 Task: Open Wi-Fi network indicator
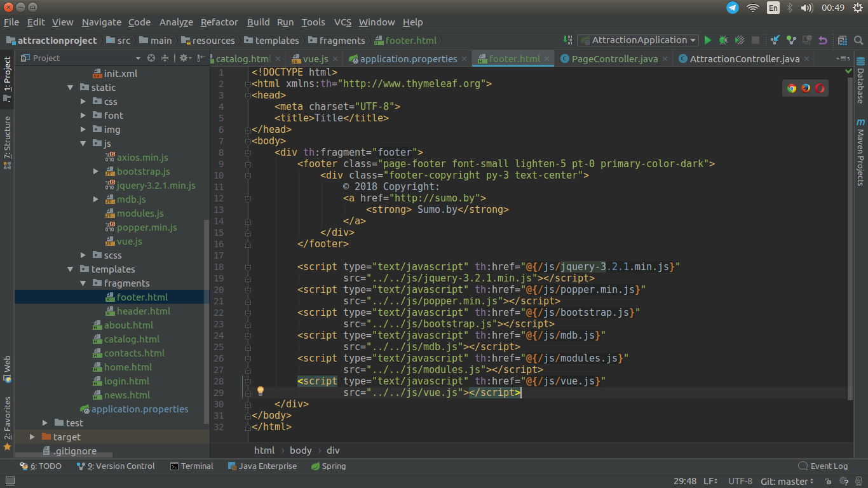(753, 8)
